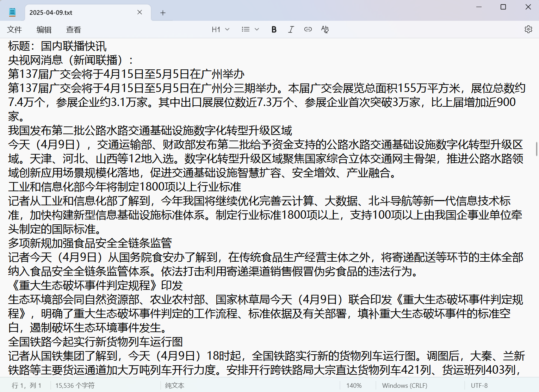Screen dimensions: 539x392
Task: Open Notepad settings gear
Action: [528, 30]
